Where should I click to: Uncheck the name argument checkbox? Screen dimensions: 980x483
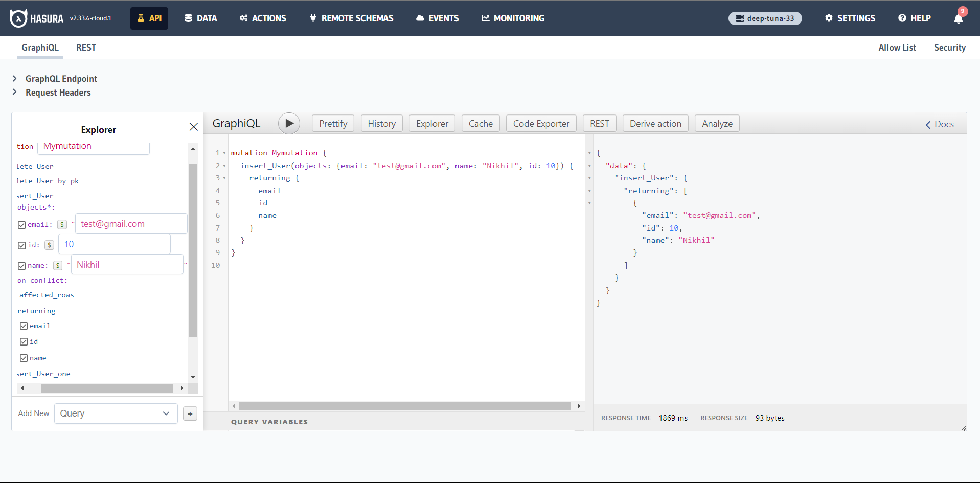click(x=21, y=266)
